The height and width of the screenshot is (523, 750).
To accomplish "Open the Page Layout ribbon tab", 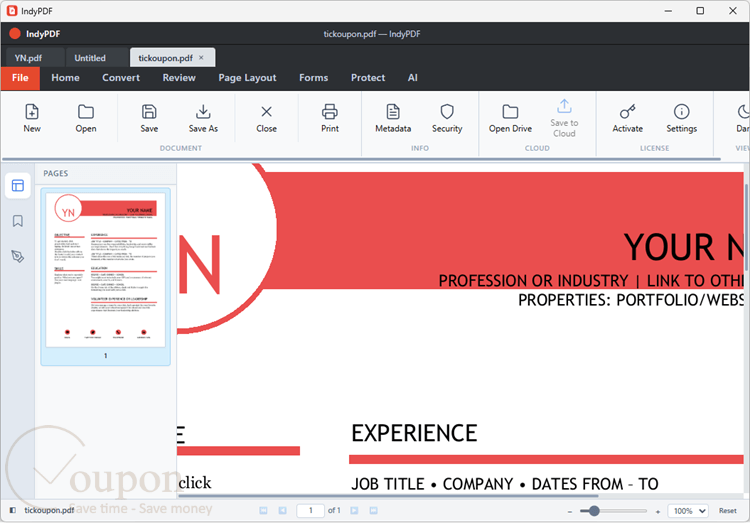I will (247, 78).
